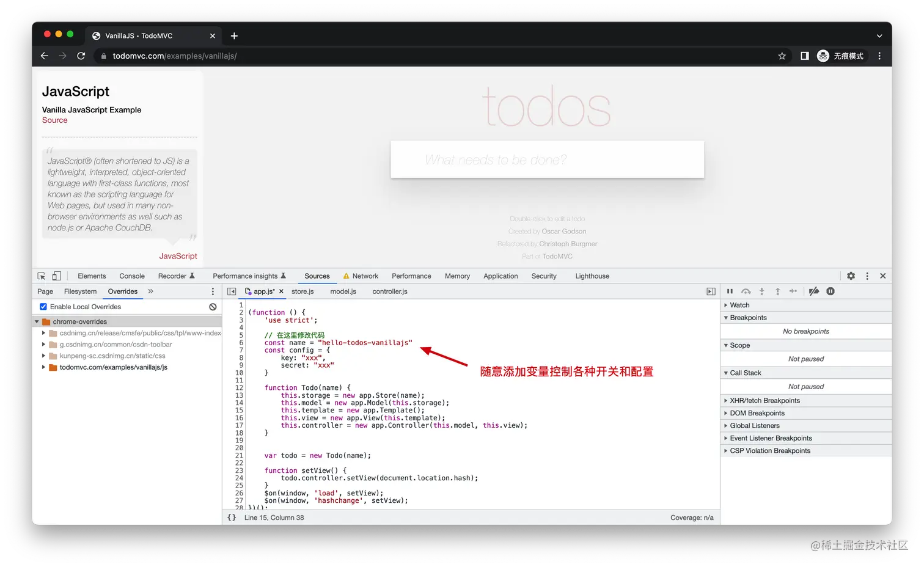Image resolution: width=924 pixels, height=567 pixels.
Task: Focus the What needs to be done field
Action: coord(548,159)
